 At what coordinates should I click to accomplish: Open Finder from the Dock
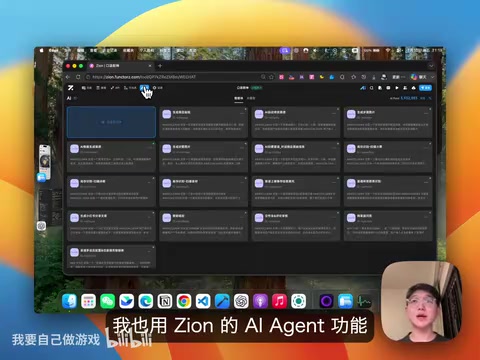(x=69, y=301)
